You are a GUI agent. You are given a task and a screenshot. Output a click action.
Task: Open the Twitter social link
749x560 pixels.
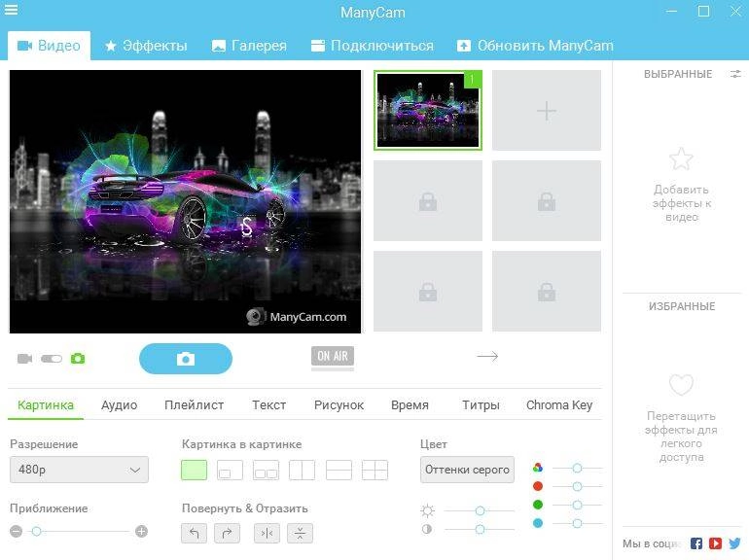pos(734,543)
